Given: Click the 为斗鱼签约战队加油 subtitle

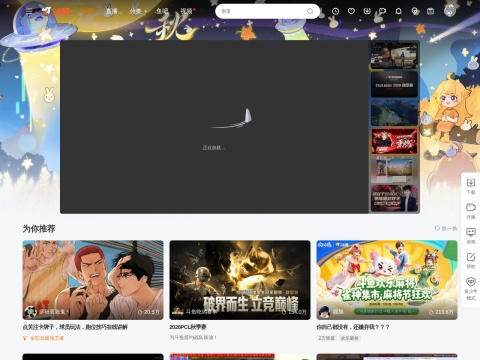Looking at the screenshot, I should 193,338.
